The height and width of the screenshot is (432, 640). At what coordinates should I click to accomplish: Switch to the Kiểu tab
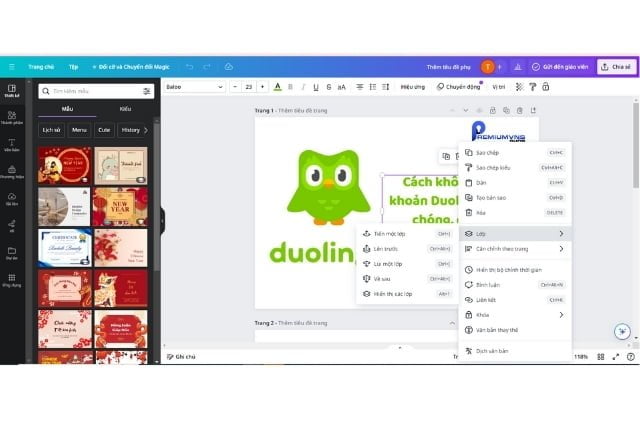[x=125, y=109]
